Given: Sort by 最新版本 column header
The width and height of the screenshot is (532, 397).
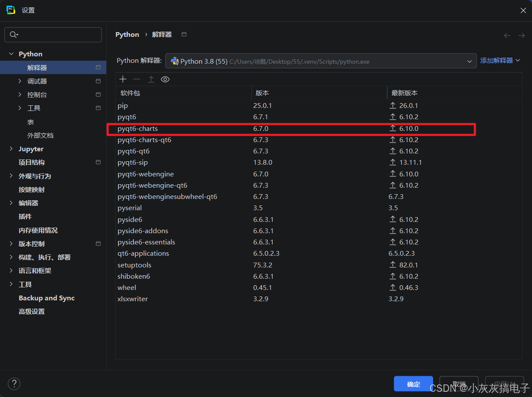Looking at the screenshot, I should [x=455, y=93].
